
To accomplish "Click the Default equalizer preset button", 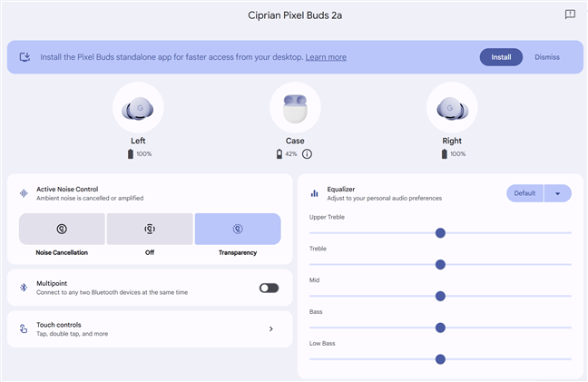I will (x=524, y=193).
